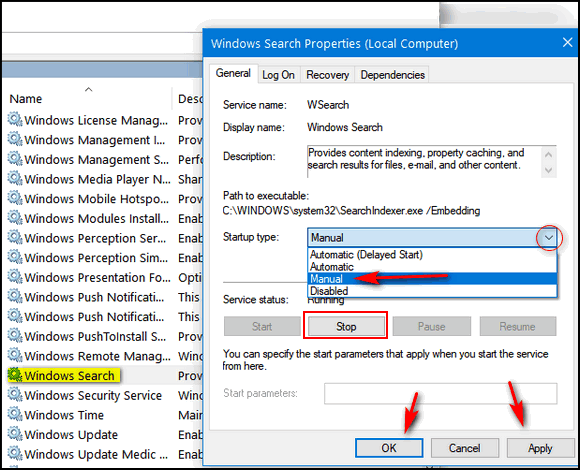The width and height of the screenshot is (580, 470).
Task: Click gear icon for Windows PushToInstall service
Action: tap(15, 335)
